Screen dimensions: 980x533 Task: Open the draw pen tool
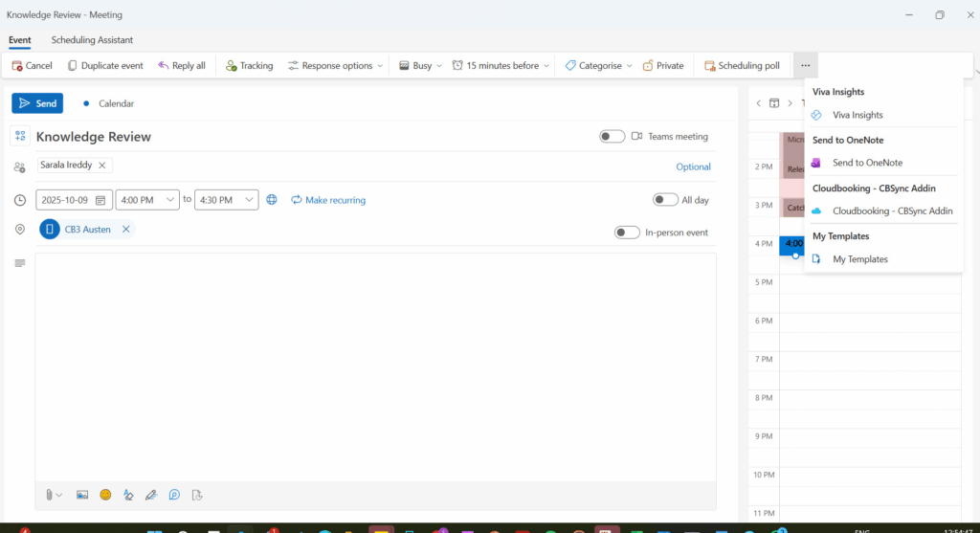click(150, 495)
